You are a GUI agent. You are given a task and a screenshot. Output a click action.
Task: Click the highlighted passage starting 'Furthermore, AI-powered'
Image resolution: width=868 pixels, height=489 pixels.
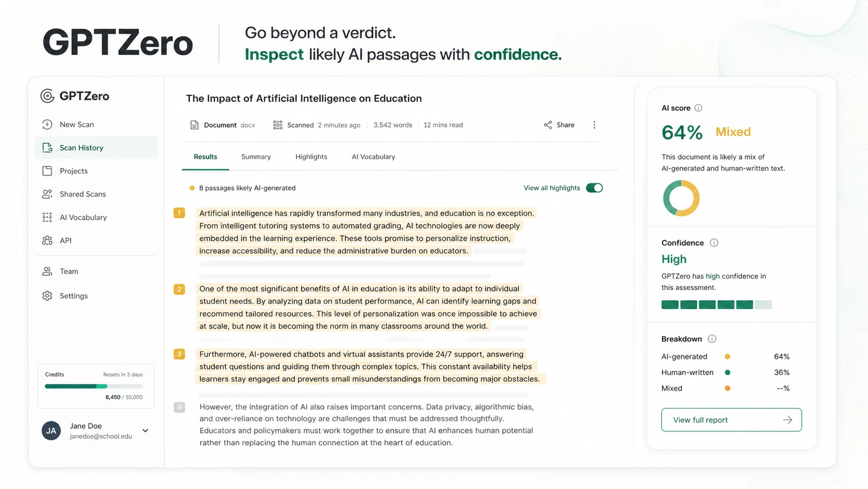(370, 366)
